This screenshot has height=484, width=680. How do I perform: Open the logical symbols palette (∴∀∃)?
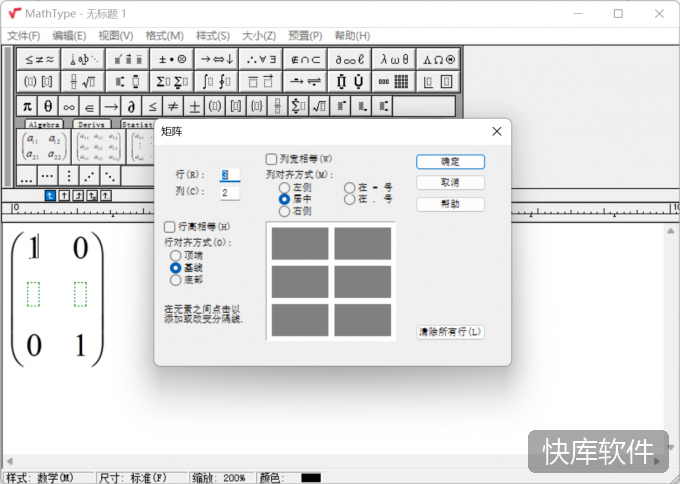pos(261,59)
